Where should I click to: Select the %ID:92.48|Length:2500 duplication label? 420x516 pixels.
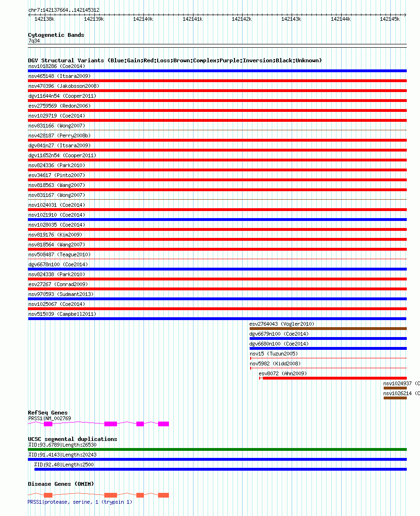(64, 465)
